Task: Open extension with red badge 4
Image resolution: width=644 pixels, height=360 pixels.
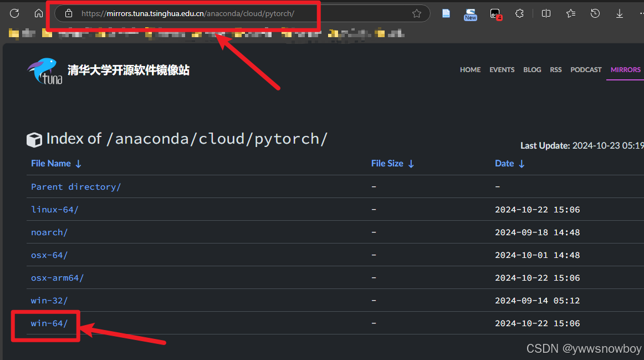Action: (495, 14)
